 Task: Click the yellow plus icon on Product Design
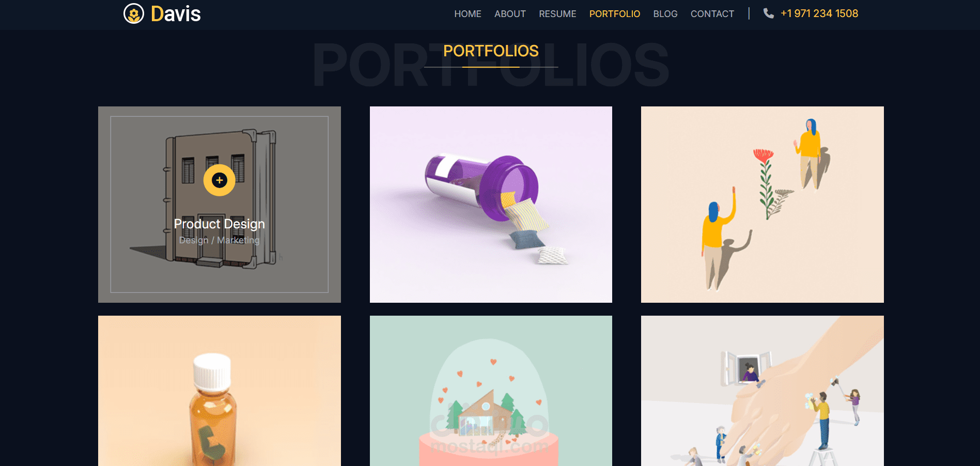[x=219, y=180]
